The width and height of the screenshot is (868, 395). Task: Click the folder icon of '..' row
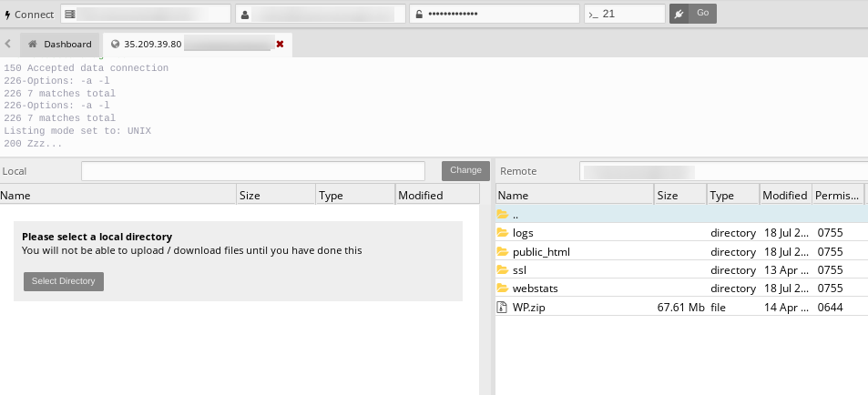[502, 214]
